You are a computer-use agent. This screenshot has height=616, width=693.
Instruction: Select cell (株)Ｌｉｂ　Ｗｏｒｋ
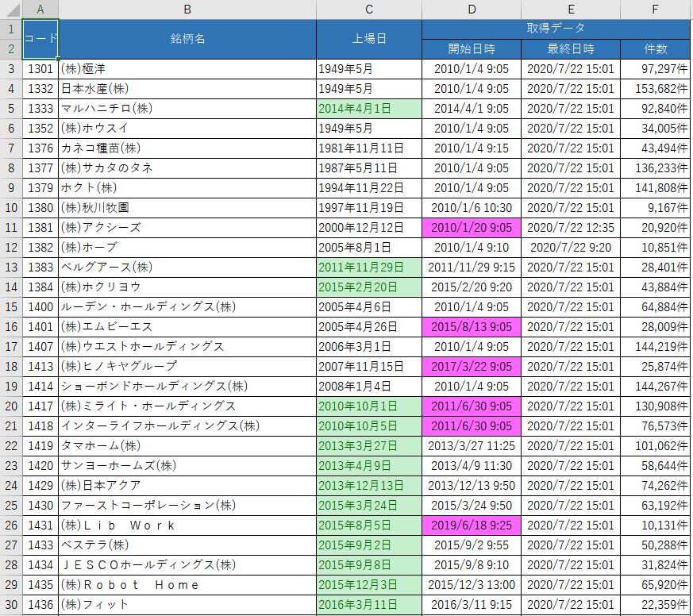coord(187,526)
